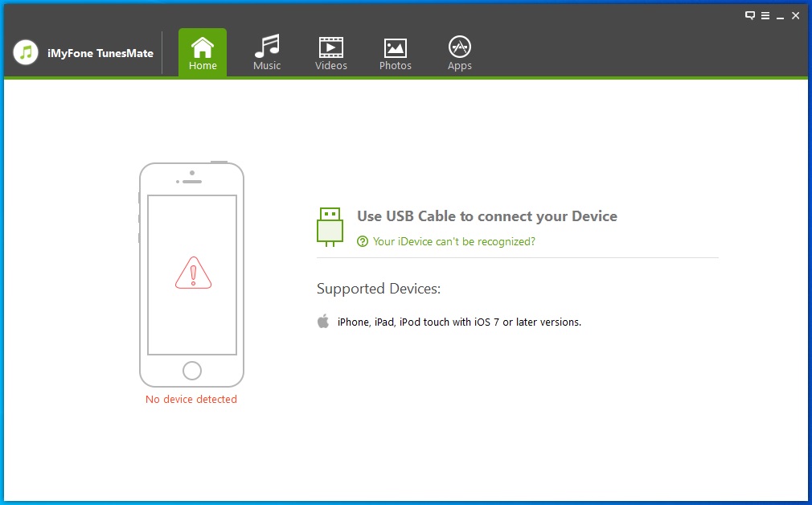Viewport: 812px width, 505px height.
Task: Close the TunesMate window
Action: (x=795, y=15)
